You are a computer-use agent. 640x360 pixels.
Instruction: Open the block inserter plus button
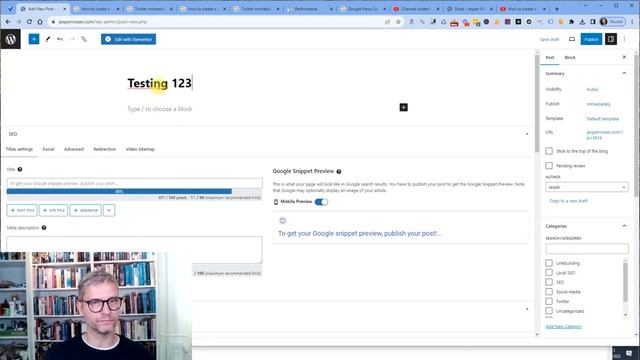pos(34,39)
